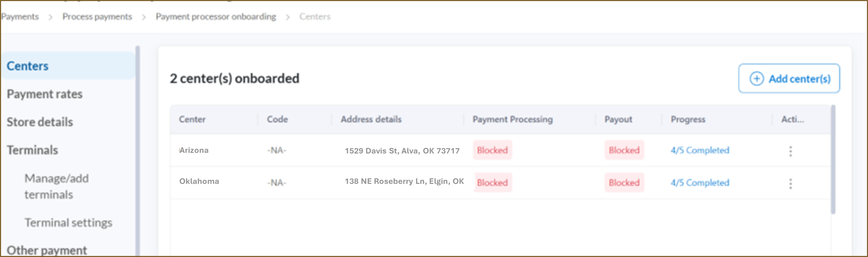Select Manage/add terminals

57,186
